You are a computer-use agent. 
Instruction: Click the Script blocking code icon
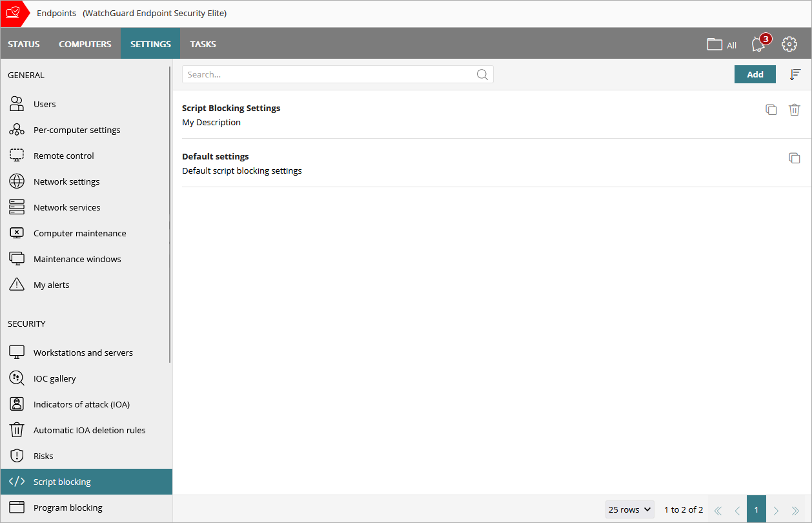(x=17, y=482)
